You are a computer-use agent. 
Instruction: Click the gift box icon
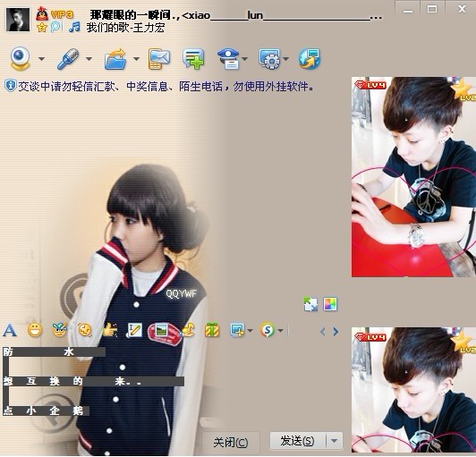tap(212, 330)
